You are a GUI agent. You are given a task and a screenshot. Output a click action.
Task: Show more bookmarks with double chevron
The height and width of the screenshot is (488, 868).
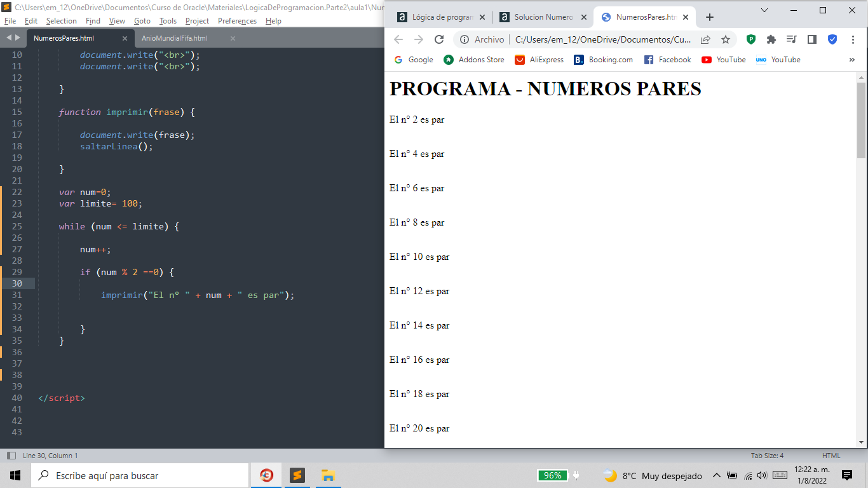852,60
